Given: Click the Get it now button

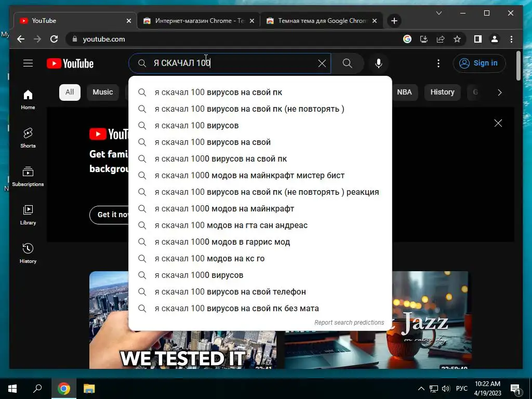Looking at the screenshot, I should tap(109, 215).
